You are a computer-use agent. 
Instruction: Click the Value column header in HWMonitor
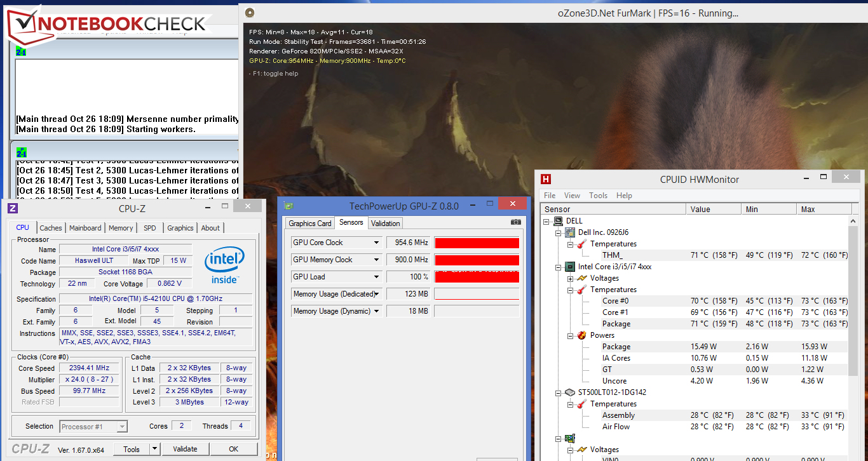tap(714, 209)
